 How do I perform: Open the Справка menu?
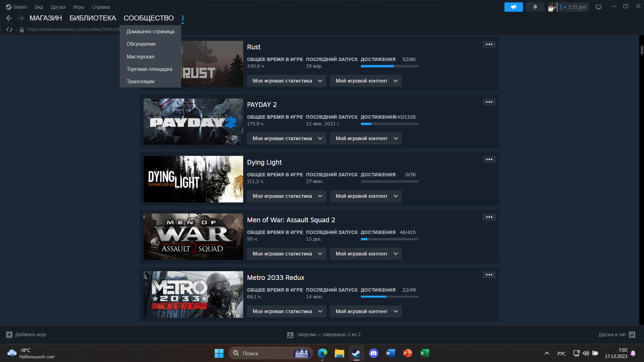pos(101,7)
